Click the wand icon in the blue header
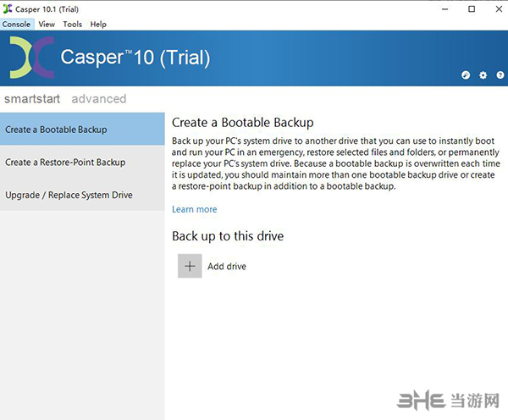 [466, 75]
